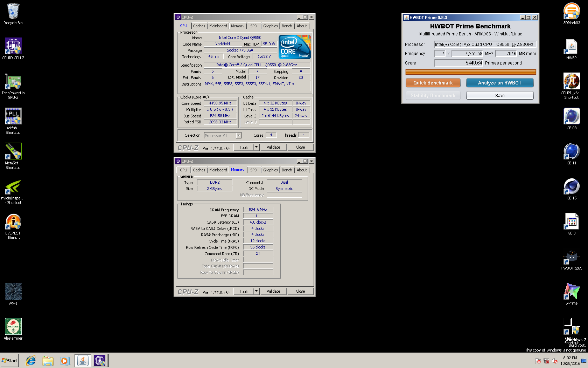This screenshot has height=368, width=588.
Task: Open CB 11 Cinebench icon
Action: (572, 154)
